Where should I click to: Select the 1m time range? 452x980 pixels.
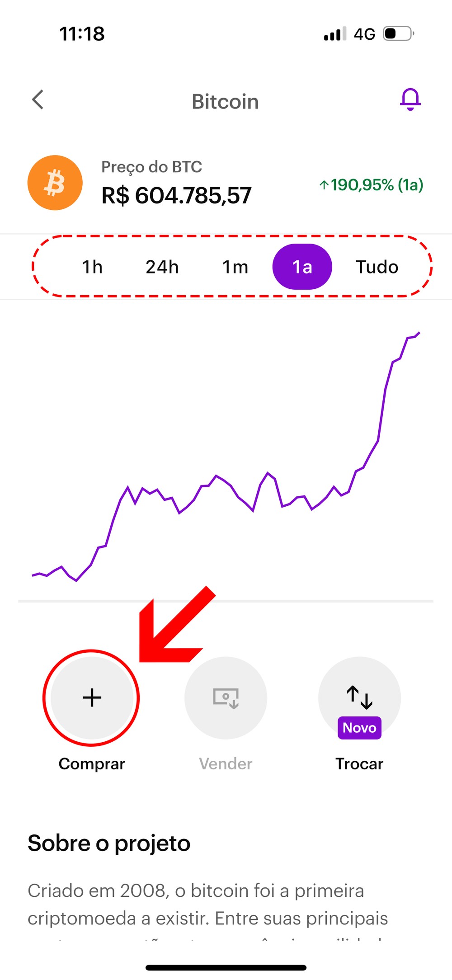235,267
